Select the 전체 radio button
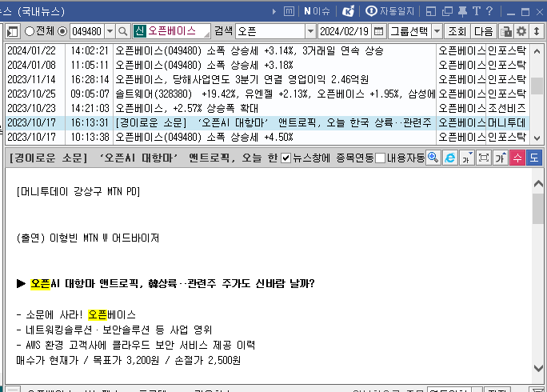 30,31
